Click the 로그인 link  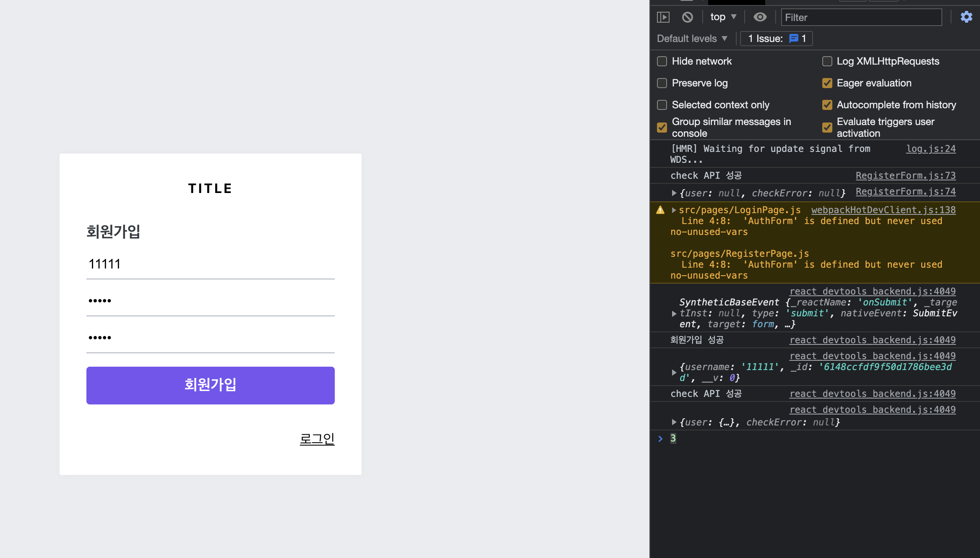[317, 439]
